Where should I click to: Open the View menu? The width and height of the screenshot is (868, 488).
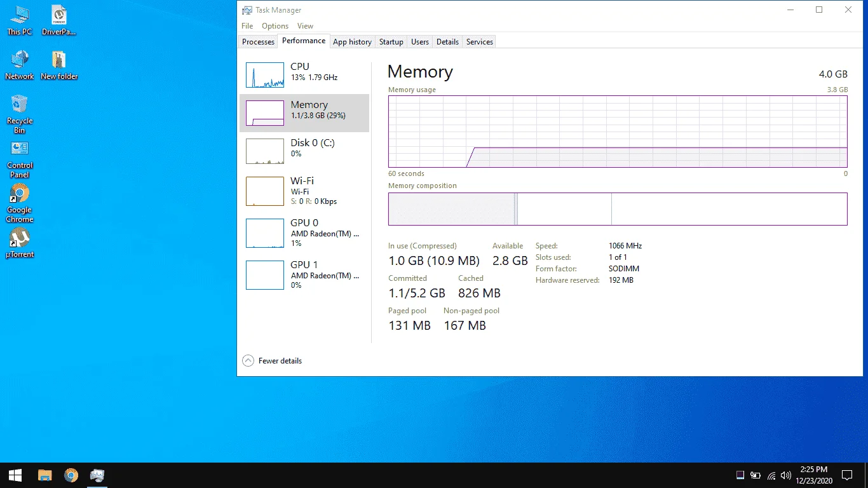pos(305,26)
